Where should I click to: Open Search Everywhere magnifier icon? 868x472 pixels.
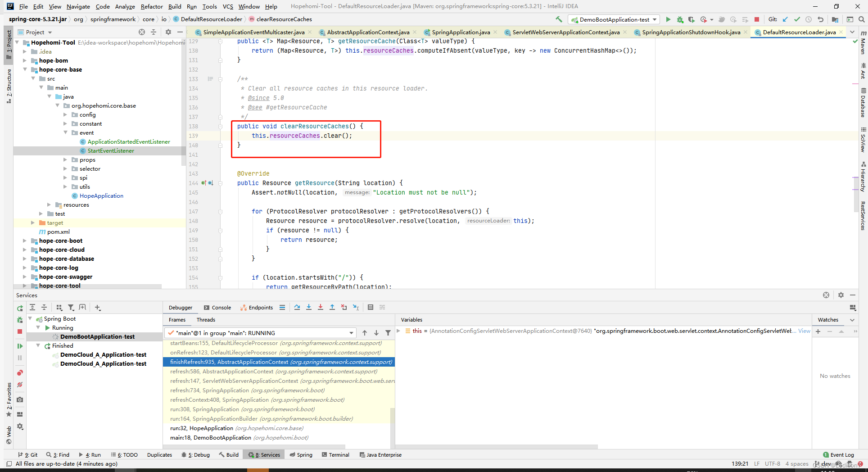[861, 19]
